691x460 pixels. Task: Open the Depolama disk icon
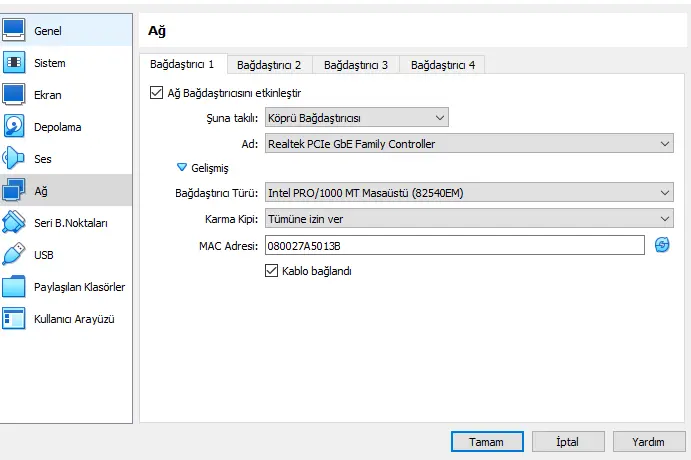(14, 126)
